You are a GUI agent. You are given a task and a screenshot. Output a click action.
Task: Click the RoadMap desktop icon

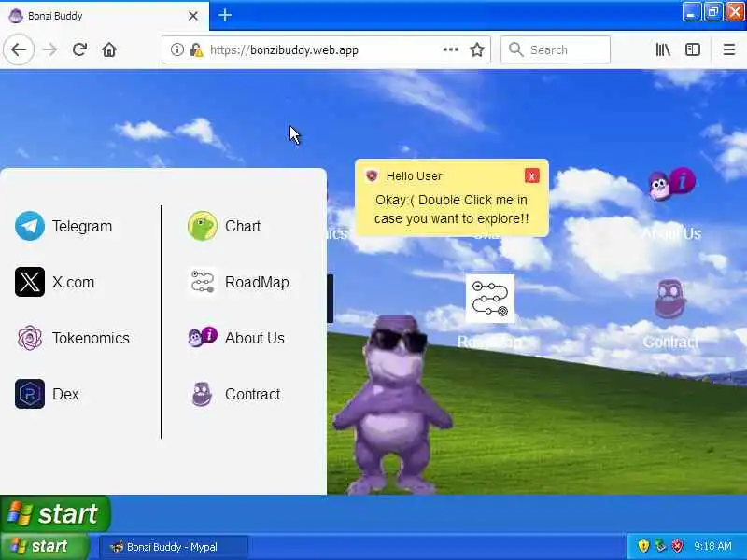tap(490, 299)
